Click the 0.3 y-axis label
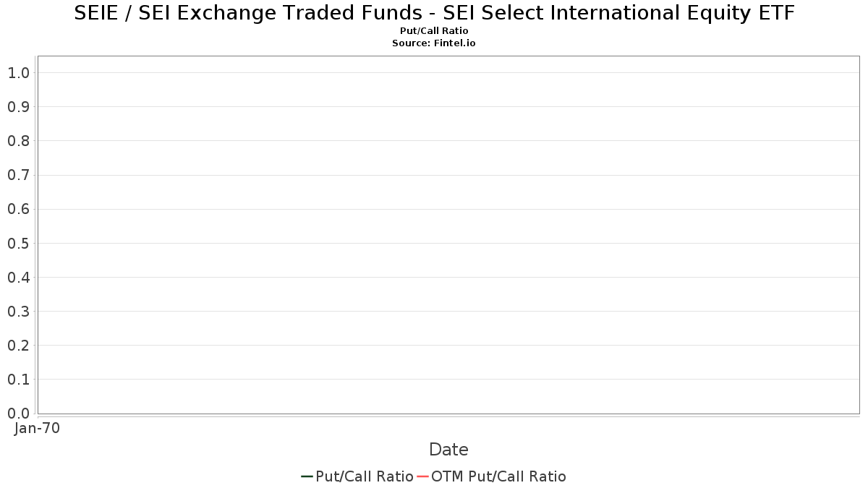 click(18, 312)
